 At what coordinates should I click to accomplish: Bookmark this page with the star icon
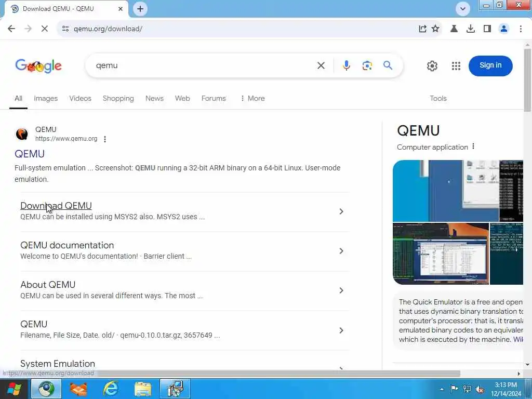pyautogui.click(x=435, y=29)
